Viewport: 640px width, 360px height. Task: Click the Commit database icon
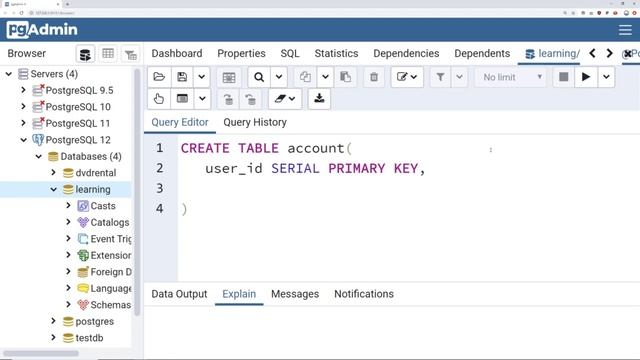coord(229,98)
